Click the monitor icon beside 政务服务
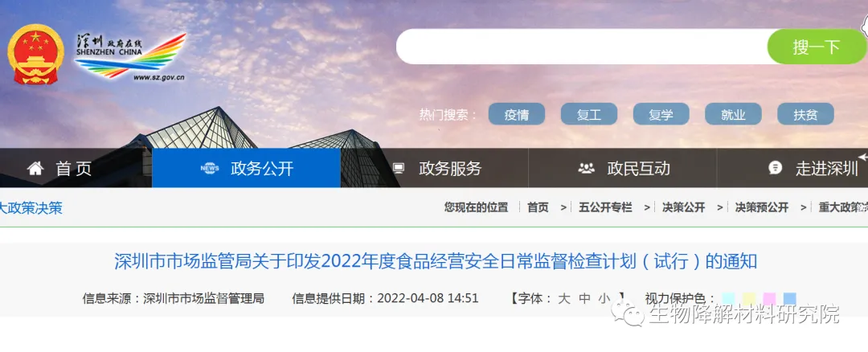Image resolution: width=868 pixels, height=352 pixels. 398,168
